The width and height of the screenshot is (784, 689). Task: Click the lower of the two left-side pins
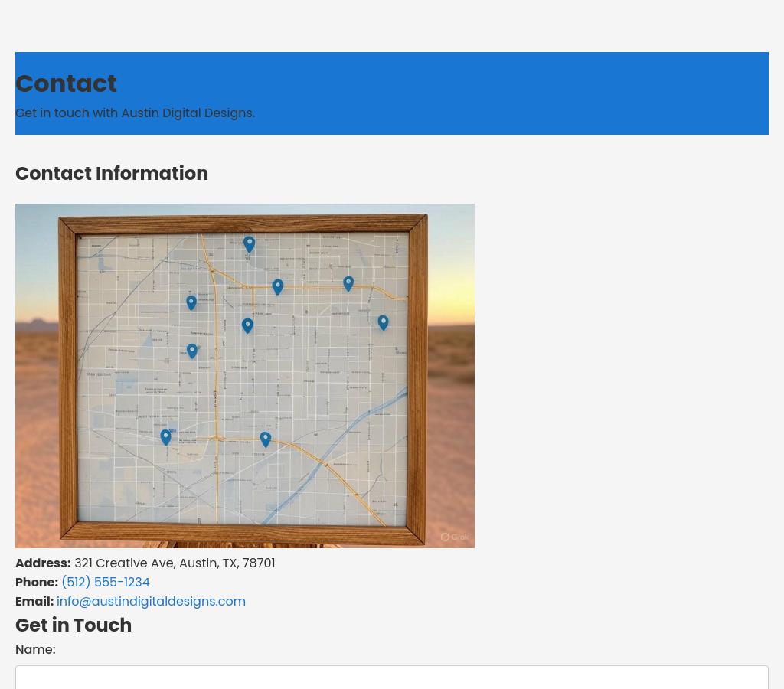[192, 351]
